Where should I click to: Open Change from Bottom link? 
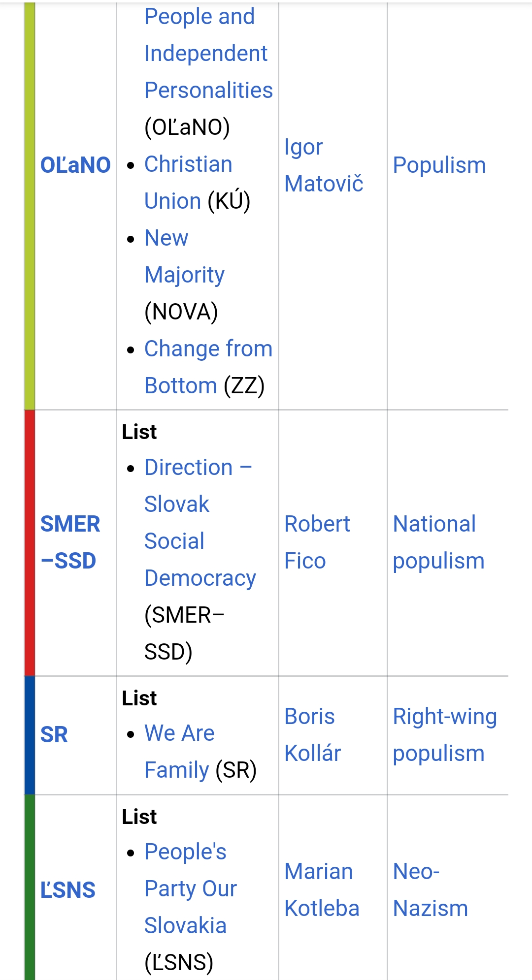208,367
